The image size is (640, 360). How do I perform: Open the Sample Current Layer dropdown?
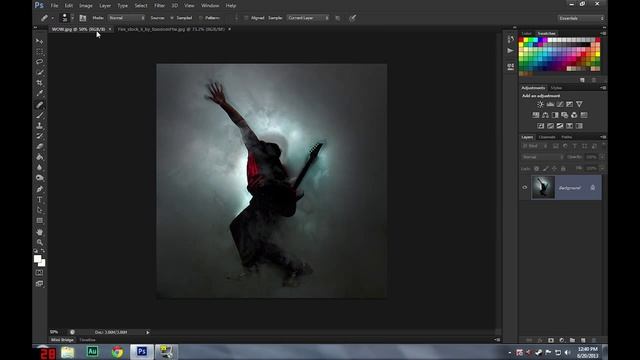coord(308,18)
